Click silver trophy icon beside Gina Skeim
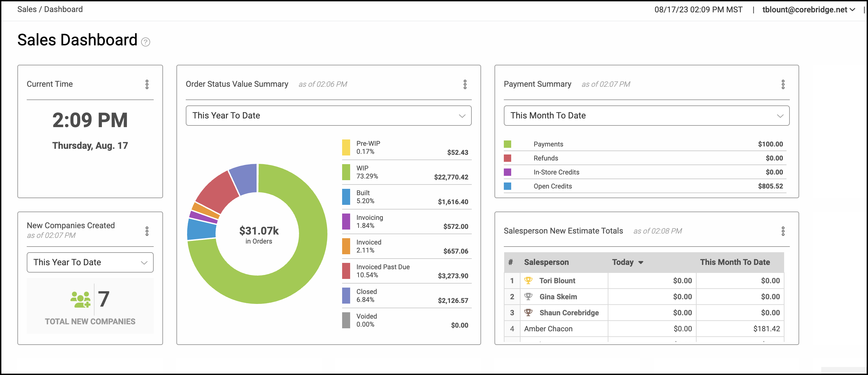 [x=528, y=296]
